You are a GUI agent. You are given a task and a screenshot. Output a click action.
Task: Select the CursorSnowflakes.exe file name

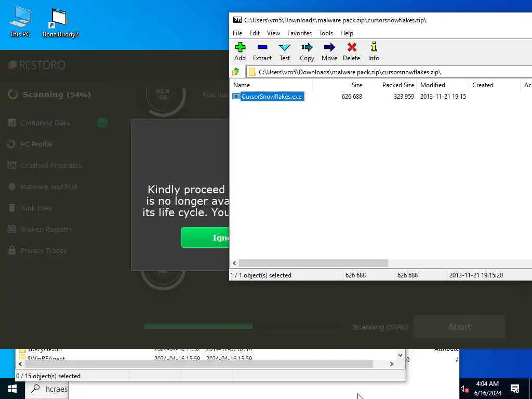click(272, 96)
